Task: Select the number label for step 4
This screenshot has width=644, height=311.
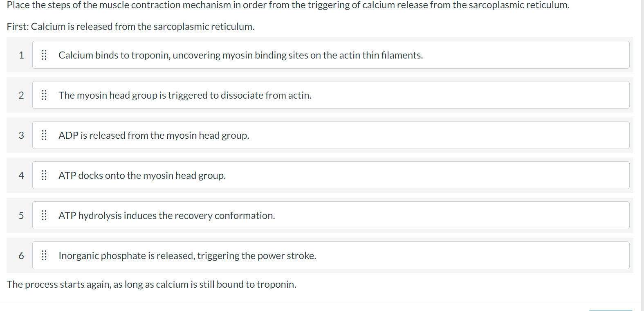Action: point(21,175)
